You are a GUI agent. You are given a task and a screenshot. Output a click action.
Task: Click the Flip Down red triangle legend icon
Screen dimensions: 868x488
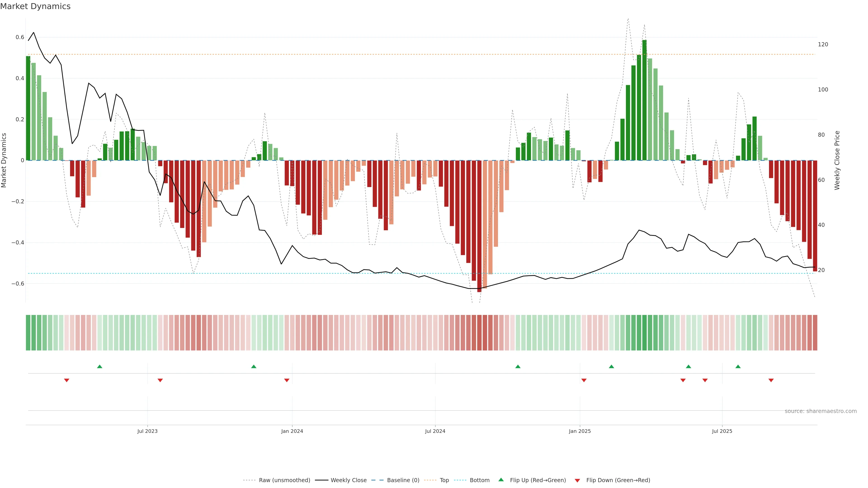click(577, 481)
